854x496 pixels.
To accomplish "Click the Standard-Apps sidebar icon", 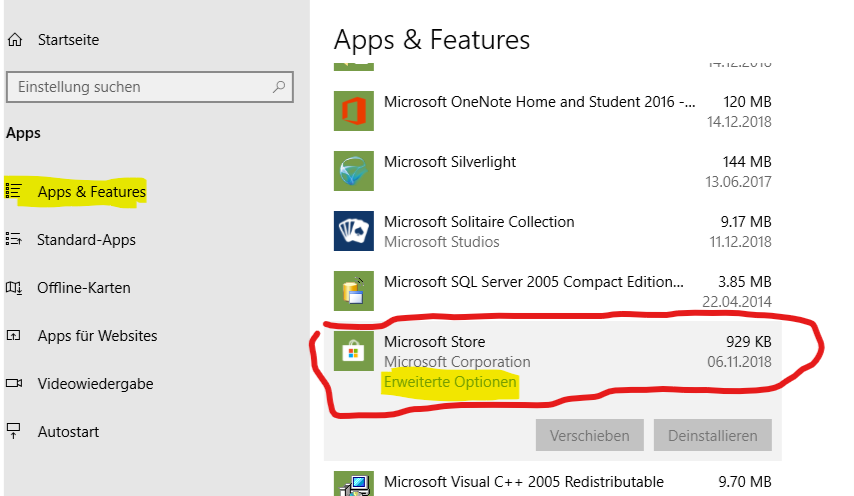I will [x=14, y=239].
